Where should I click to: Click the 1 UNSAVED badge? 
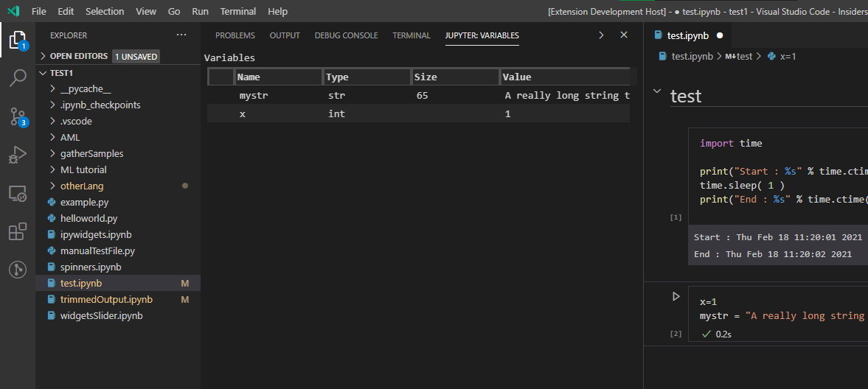pyautogui.click(x=136, y=57)
